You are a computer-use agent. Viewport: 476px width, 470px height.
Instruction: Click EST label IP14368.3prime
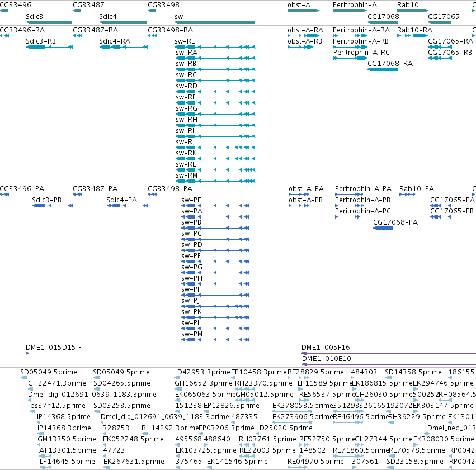(x=64, y=428)
